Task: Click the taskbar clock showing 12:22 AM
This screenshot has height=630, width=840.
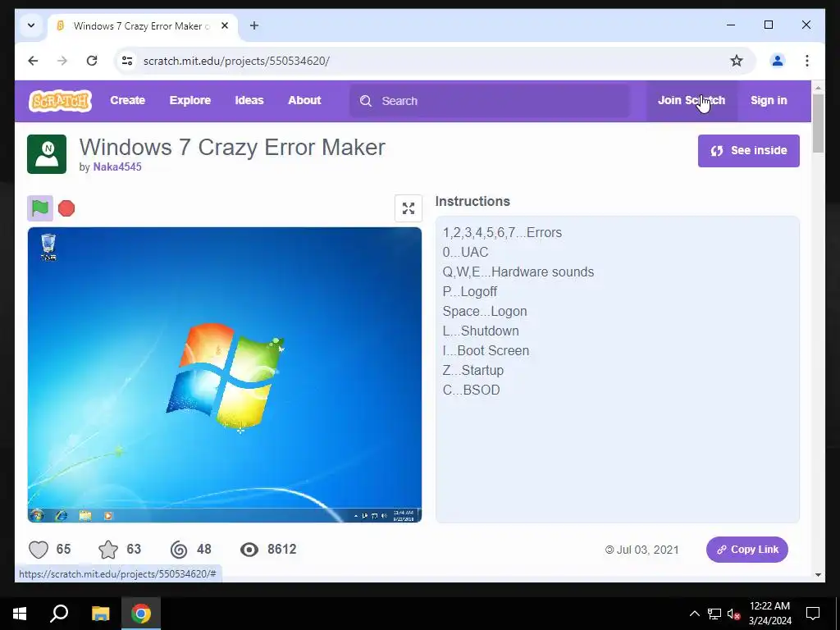Action: click(x=769, y=614)
